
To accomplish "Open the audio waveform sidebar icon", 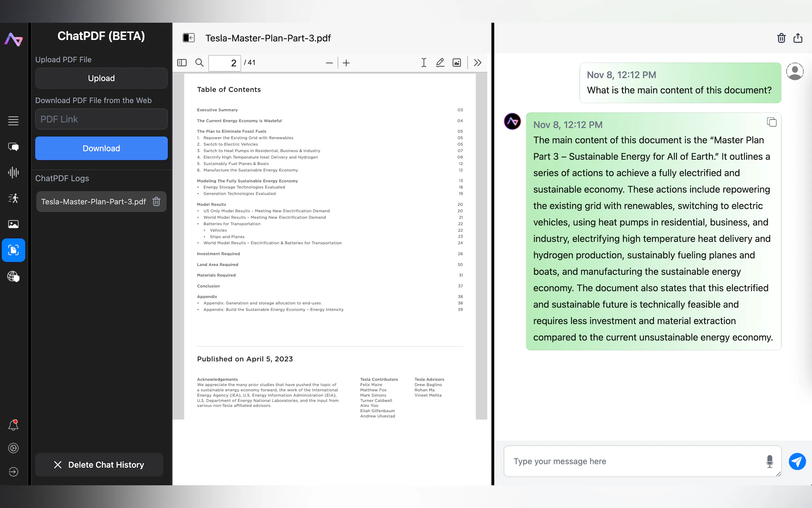I will coord(13,172).
